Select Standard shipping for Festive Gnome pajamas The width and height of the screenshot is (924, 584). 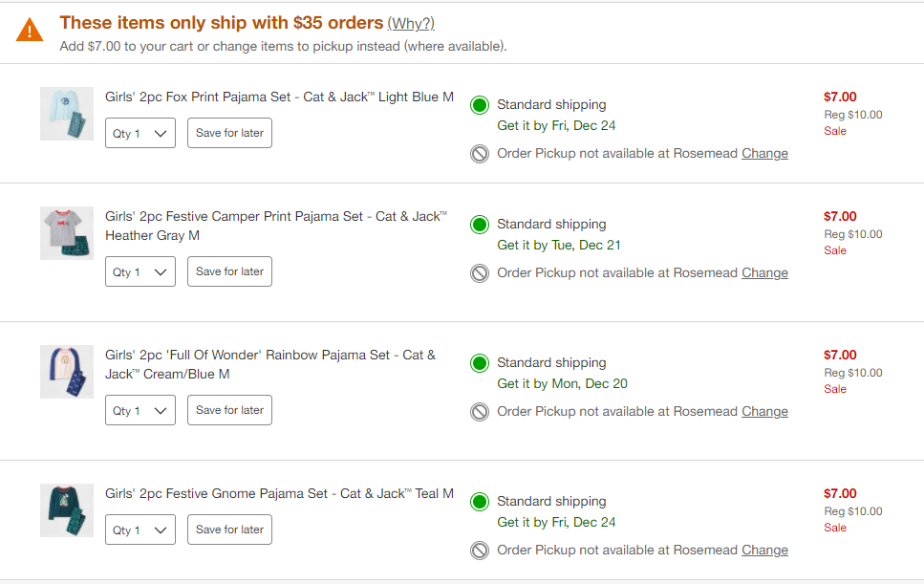[x=480, y=502]
